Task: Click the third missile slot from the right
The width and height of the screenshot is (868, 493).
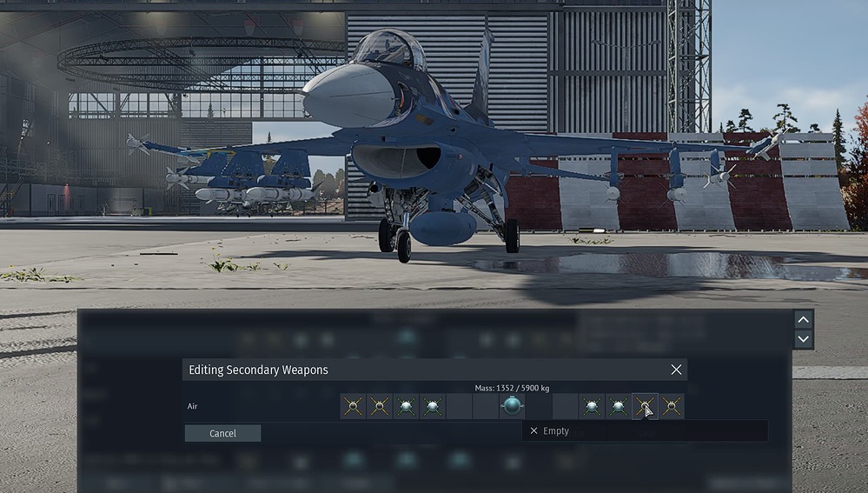Action: 618,406
